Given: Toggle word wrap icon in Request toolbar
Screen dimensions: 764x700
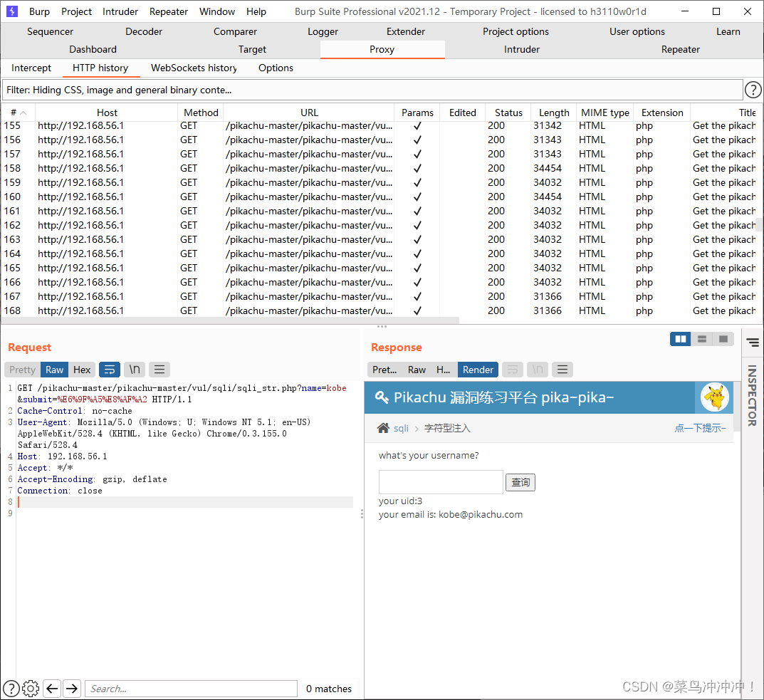Looking at the screenshot, I should point(110,370).
